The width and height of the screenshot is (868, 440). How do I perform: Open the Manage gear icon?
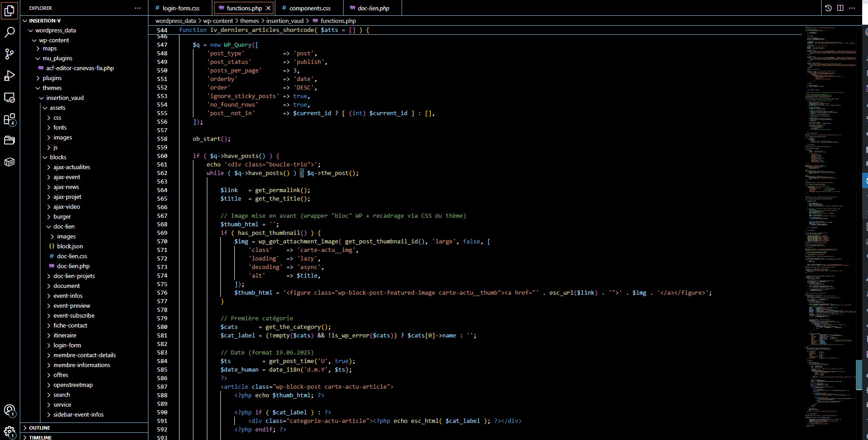[9, 431]
